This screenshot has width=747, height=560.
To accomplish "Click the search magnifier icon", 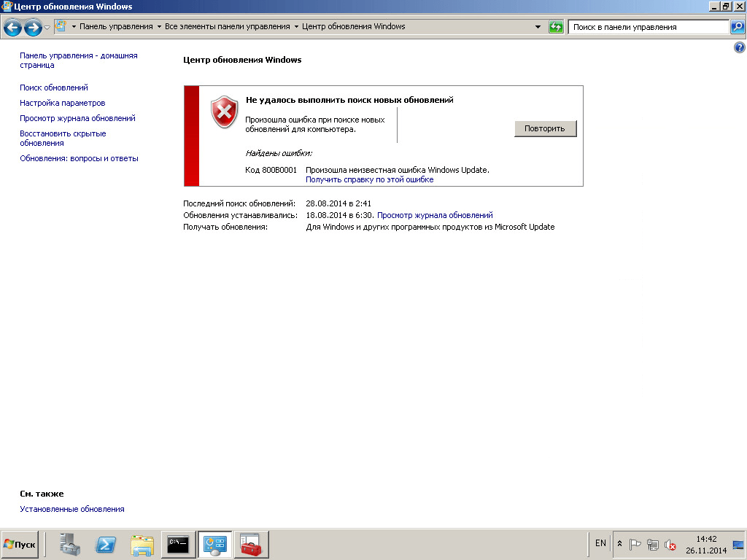I will coord(738,27).
